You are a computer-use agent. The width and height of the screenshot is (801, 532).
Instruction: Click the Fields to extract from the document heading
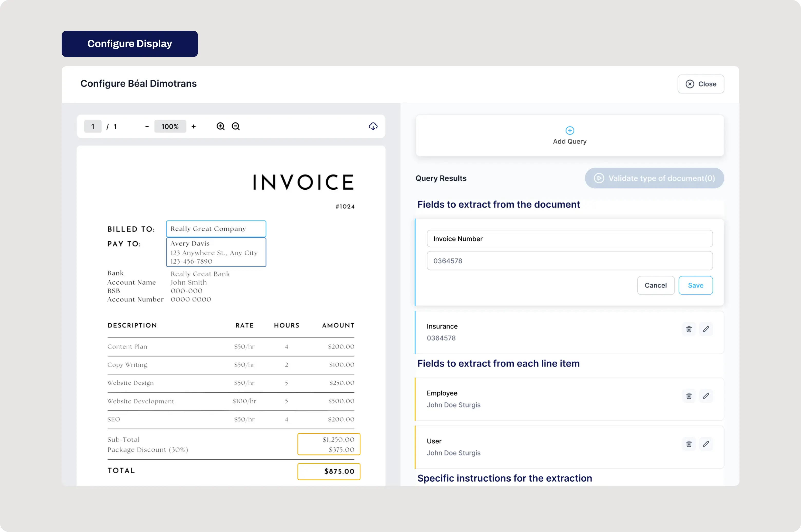[x=499, y=205]
